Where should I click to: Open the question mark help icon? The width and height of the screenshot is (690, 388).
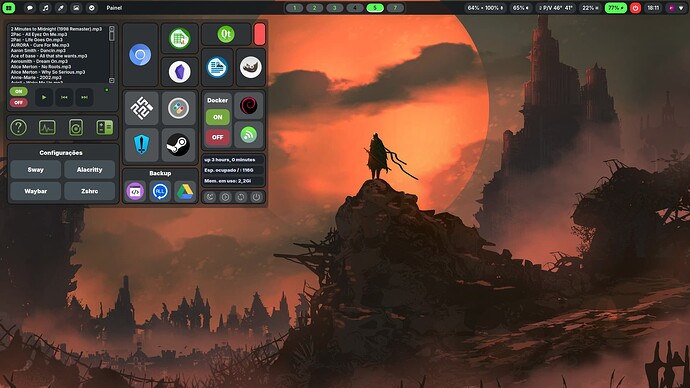coord(18,128)
